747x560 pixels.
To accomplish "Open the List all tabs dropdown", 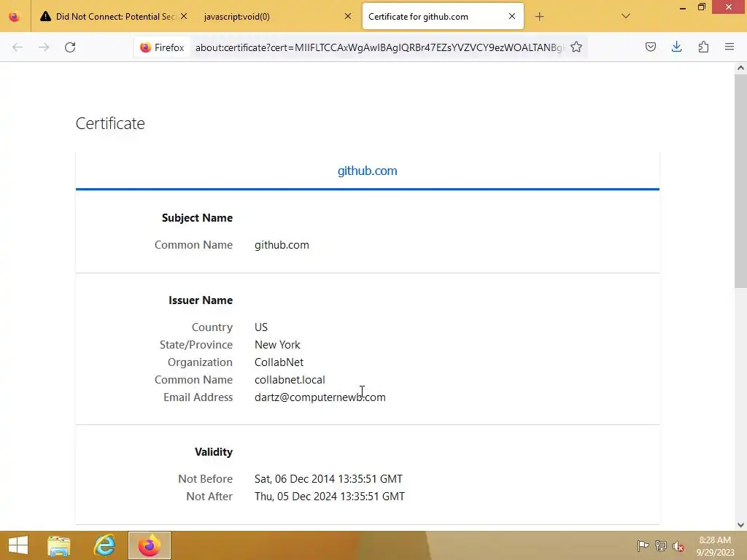I will click(626, 17).
